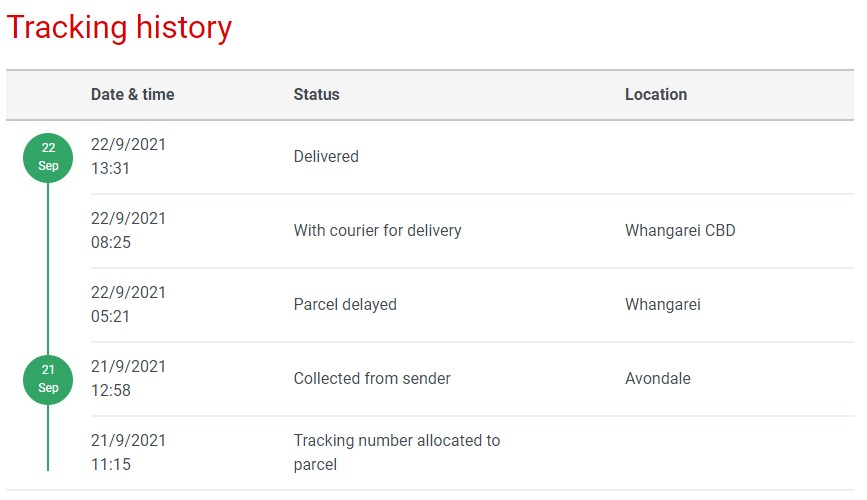Click the 21/9/2021 12:58 timestamp
Viewport: 867px width, 500px height.
(x=128, y=379)
